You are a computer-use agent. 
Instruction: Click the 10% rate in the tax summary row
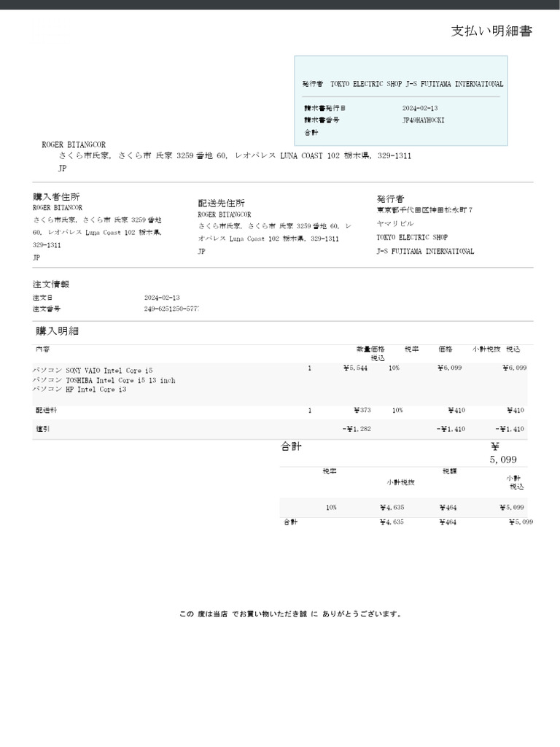[332, 508]
